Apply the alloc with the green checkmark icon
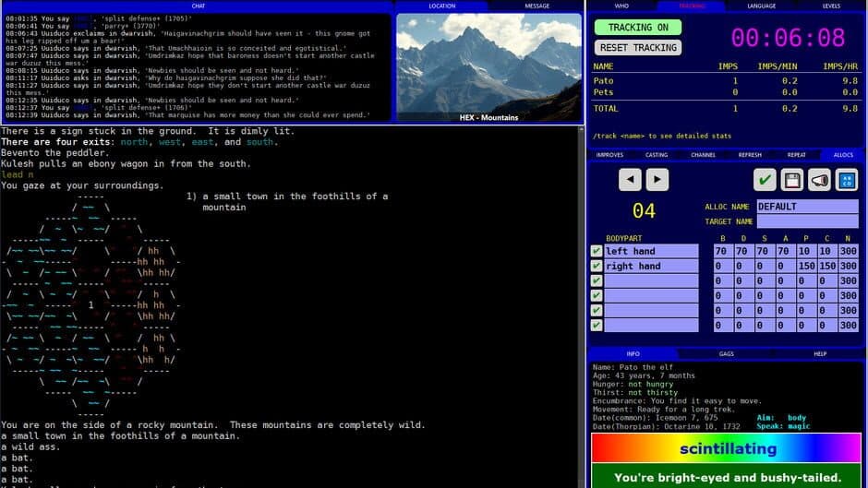 pyautogui.click(x=765, y=180)
